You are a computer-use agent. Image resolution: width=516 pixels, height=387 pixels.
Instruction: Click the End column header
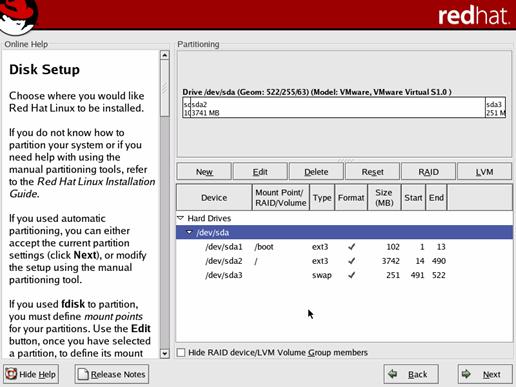[x=436, y=198]
